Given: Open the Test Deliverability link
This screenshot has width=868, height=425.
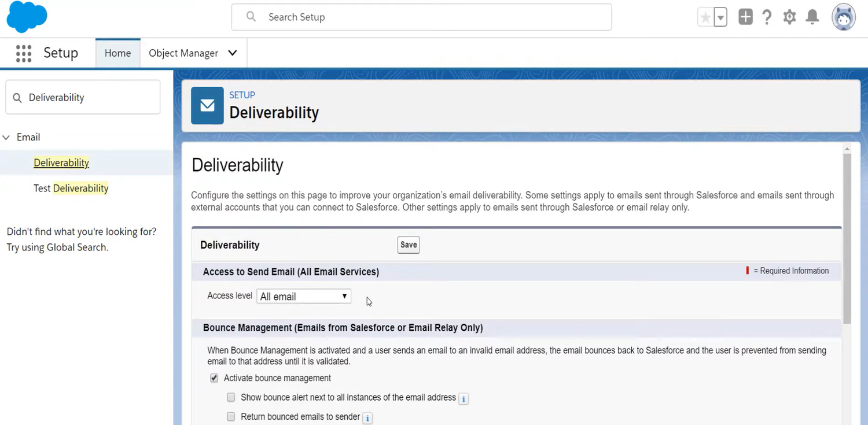Looking at the screenshot, I should click(71, 188).
